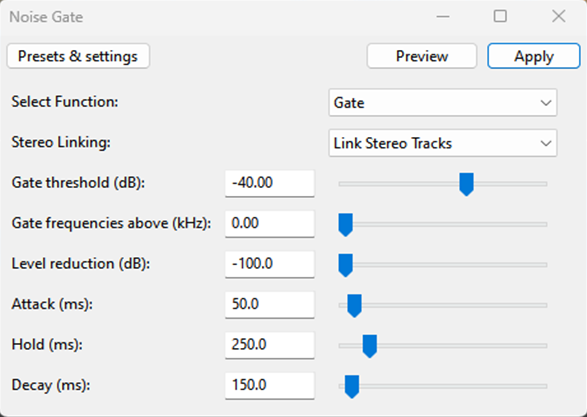The width and height of the screenshot is (587, 417).
Task: Click the Gate threshold slider handle
Action: 466,184
